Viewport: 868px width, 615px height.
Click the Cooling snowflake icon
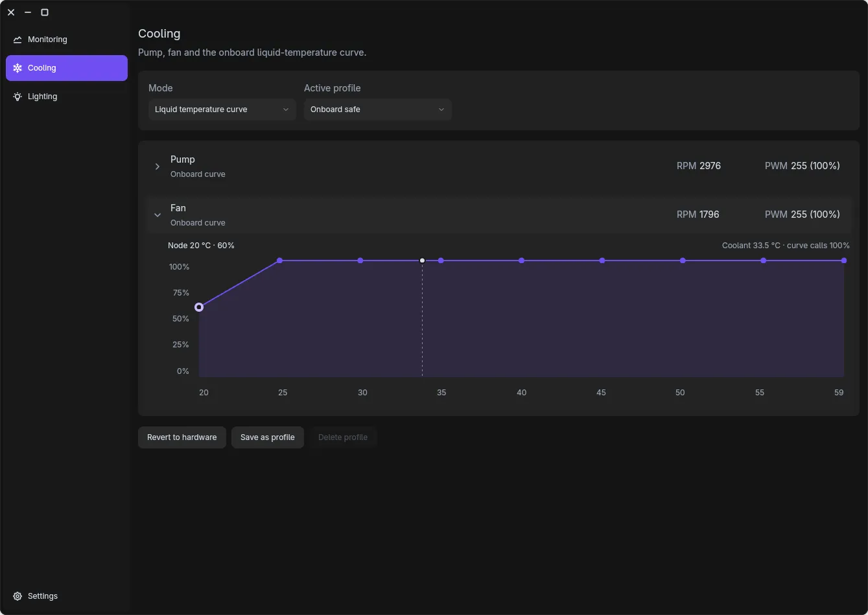coord(18,68)
